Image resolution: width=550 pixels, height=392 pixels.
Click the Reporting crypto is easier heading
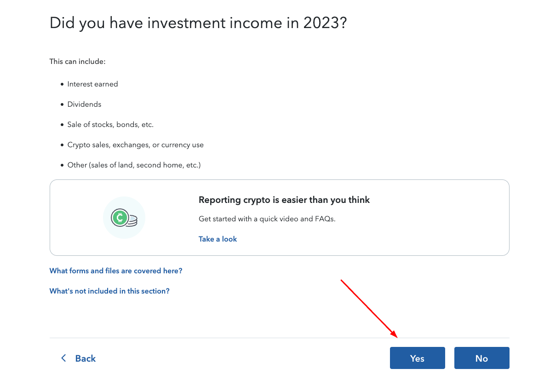coord(284,200)
